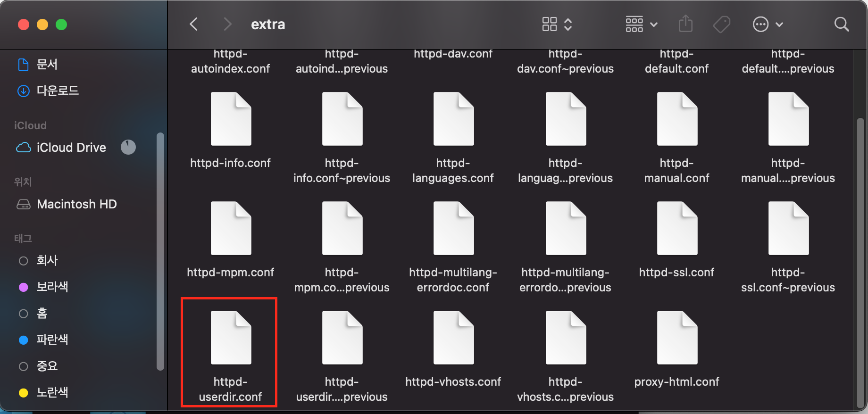Select Macintosh HD in the sidebar
The width and height of the screenshot is (868, 414).
pyautogui.click(x=67, y=204)
